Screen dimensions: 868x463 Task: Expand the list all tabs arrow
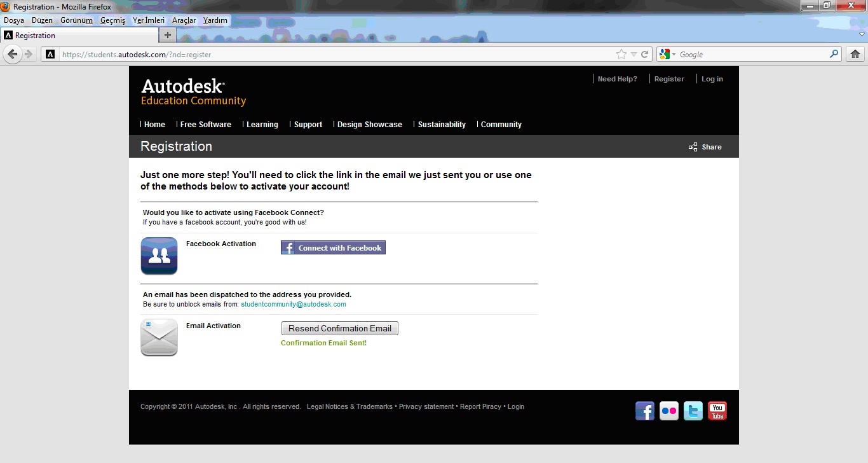click(x=862, y=35)
